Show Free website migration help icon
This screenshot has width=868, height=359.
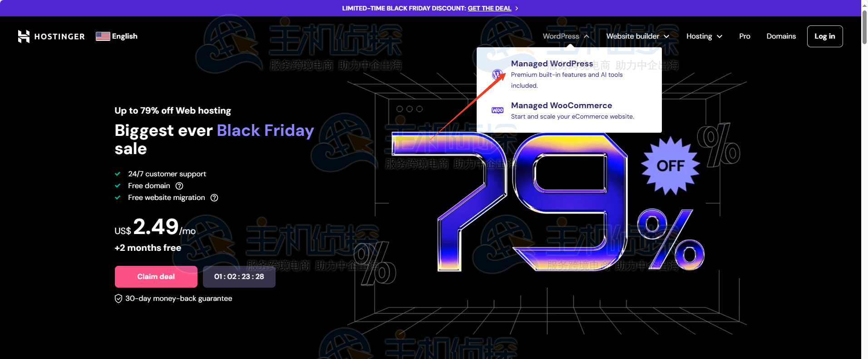pyautogui.click(x=214, y=198)
